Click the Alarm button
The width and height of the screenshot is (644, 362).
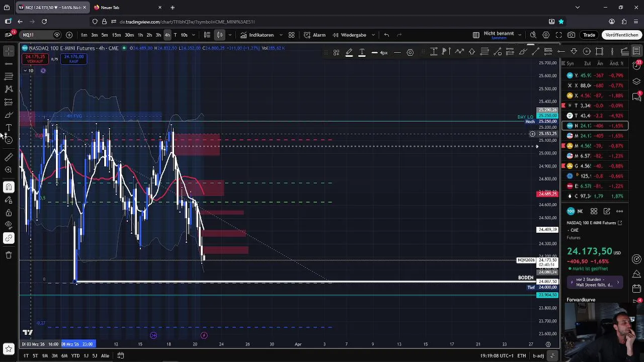[315, 35]
